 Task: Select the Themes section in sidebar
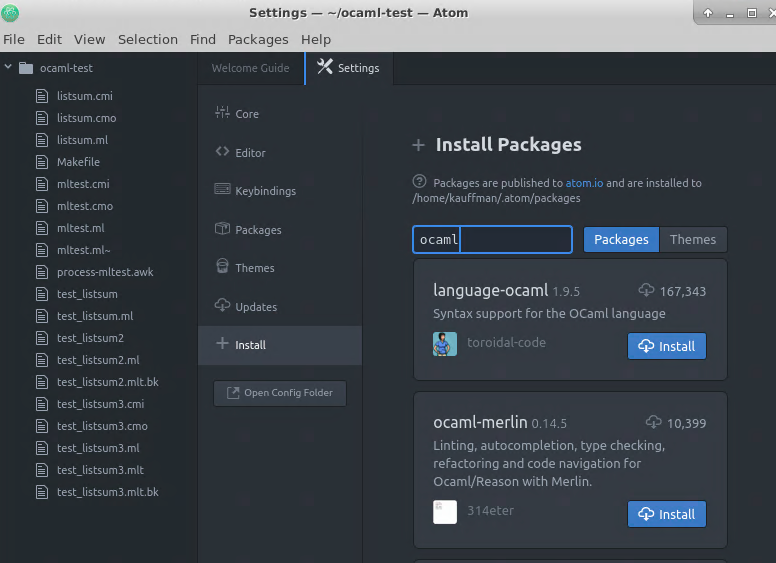[x=254, y=268]
